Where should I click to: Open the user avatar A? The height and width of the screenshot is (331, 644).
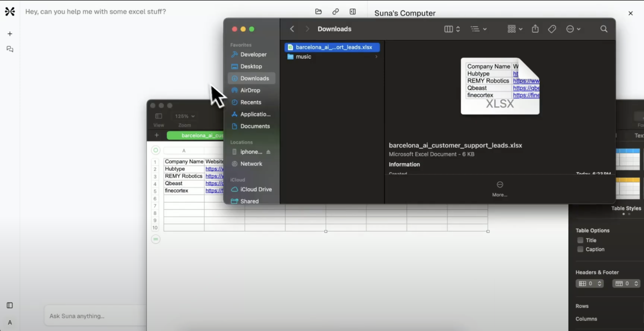click(10, 322)
